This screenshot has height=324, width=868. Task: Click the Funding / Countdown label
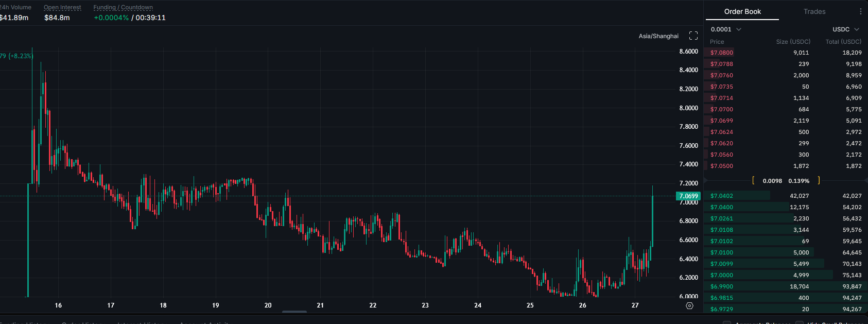[x=123, y=7]
